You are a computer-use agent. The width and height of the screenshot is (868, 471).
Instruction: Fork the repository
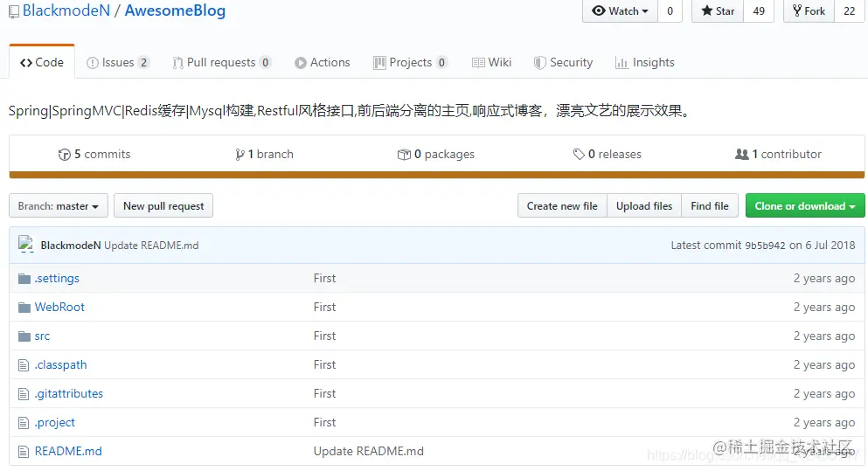tap(809, 11)
